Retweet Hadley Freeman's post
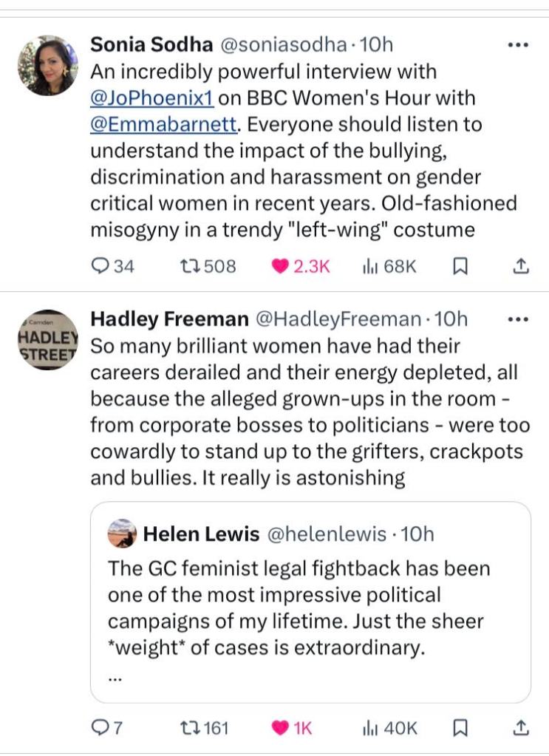Viewport: 549px width, 756px height. click(191, 728)
